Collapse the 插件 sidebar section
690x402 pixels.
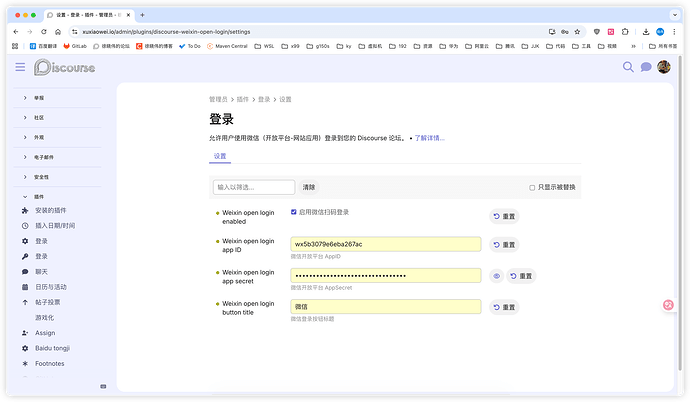click(39, 197)
